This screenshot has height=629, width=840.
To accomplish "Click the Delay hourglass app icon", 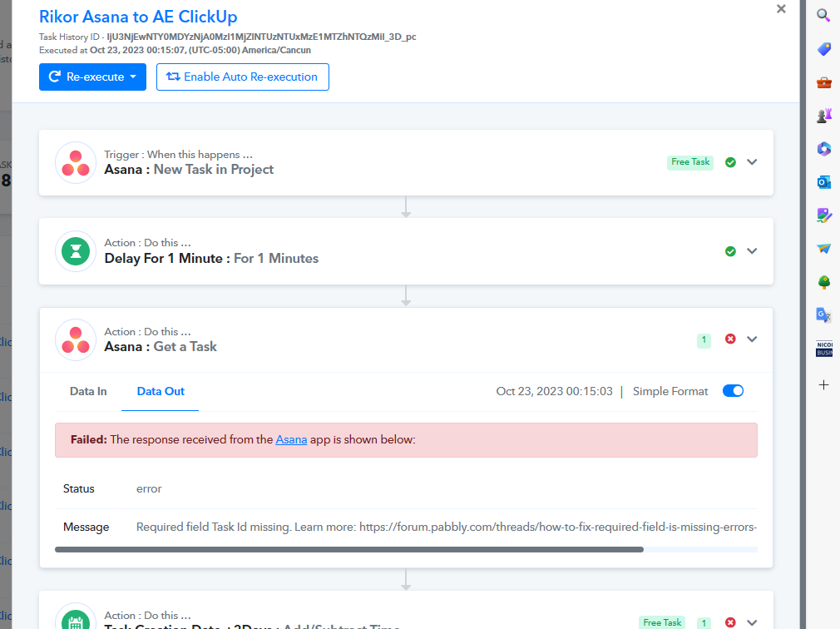I will (76, 251).
